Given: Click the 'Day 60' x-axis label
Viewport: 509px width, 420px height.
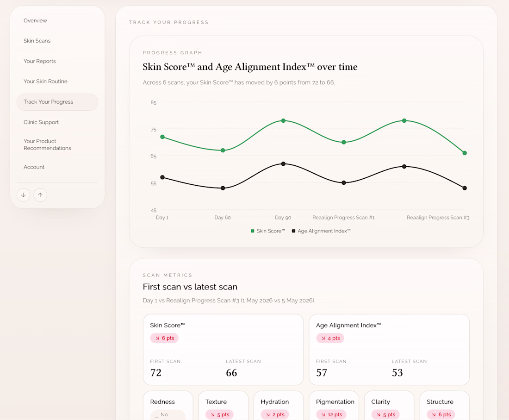Looking at the screenshot, I should tap(223, 218).
